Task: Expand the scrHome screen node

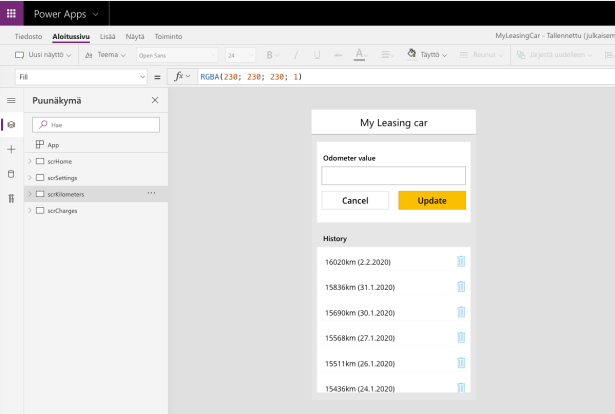Action: pyautogui.click(x=29, y=161)
